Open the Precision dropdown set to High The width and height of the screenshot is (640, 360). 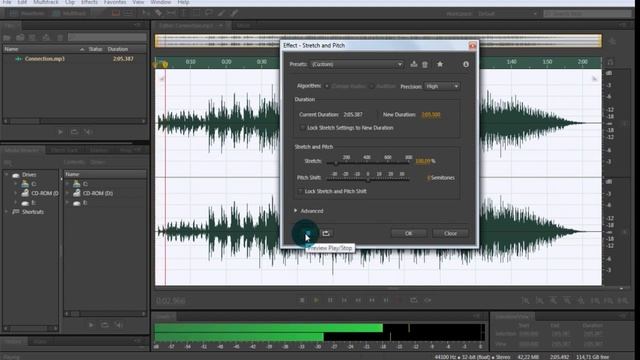tap(442, 86)
